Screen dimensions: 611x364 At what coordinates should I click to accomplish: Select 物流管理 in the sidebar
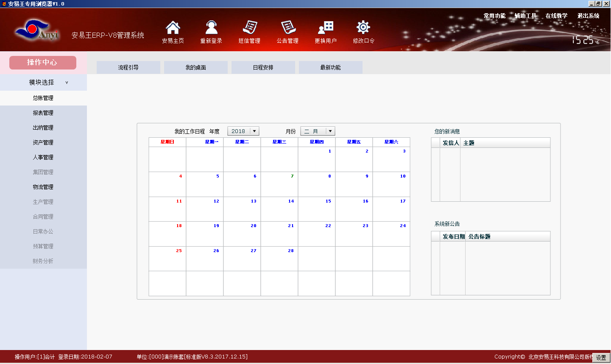pos(43,187)
